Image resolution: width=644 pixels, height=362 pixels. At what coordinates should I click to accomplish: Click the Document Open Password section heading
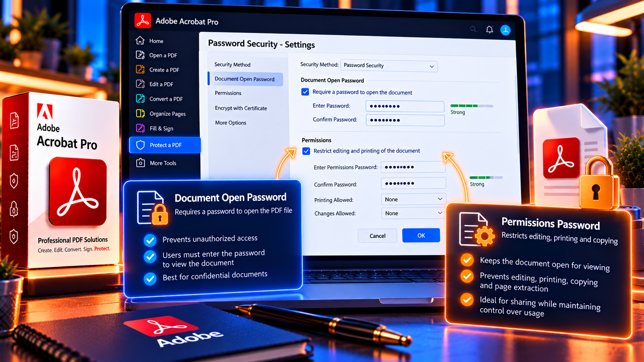pyautogui.click(x=332, y=80)
